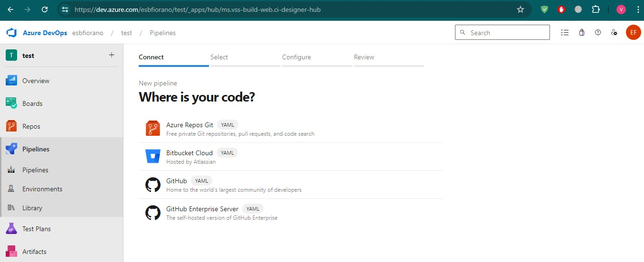Select the GitHub source option
Screen dimensions: 644x262
coord(177,181)
